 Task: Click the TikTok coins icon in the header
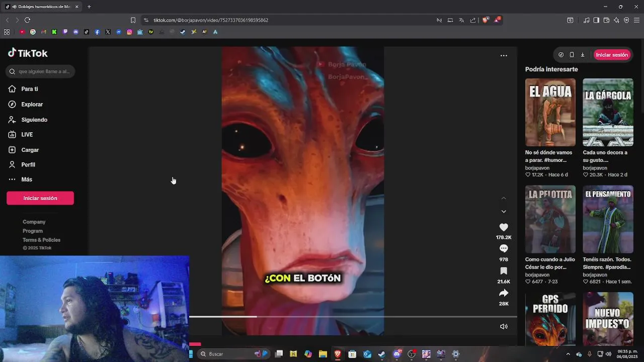(561, 55)
